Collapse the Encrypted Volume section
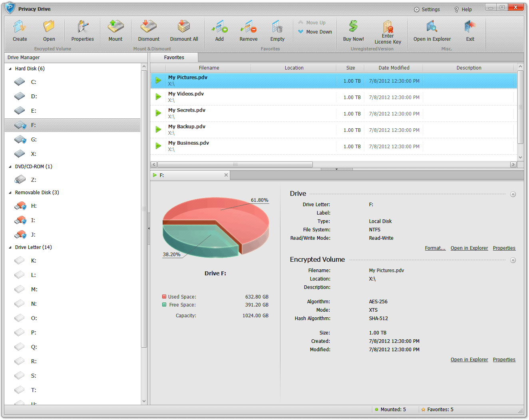Screen dimensions: 529x420 [513, 260]
